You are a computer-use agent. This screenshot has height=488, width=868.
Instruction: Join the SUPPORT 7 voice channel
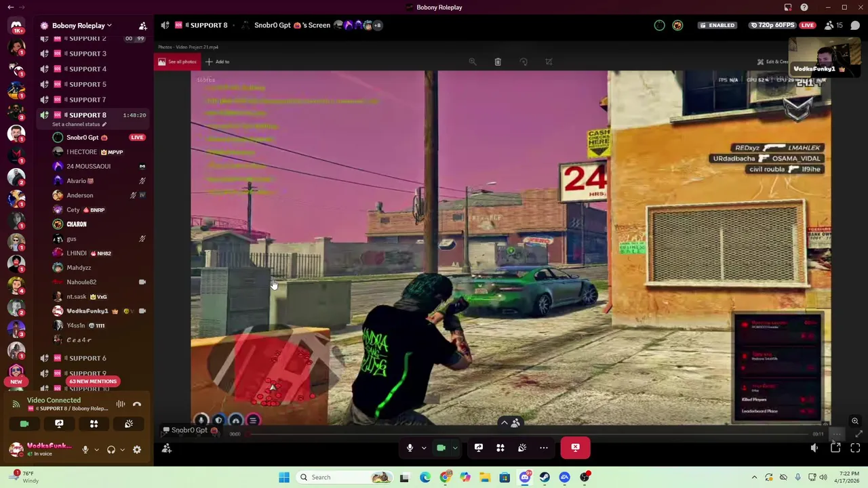point(94,100)
